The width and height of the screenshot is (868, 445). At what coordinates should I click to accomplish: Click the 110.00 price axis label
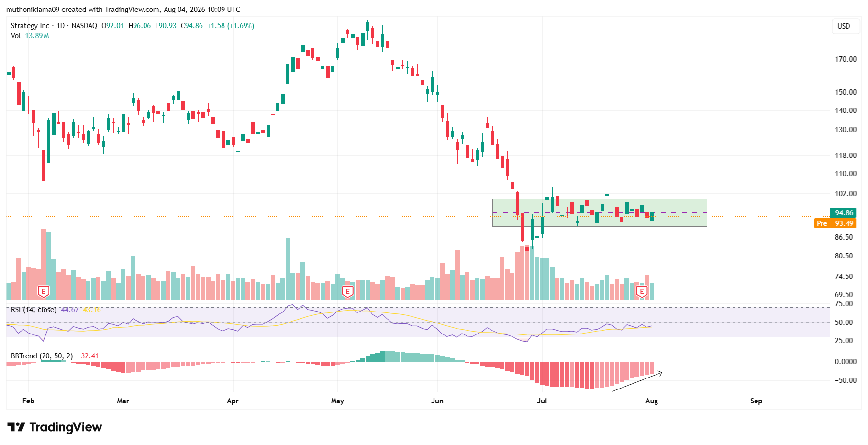tap(846, 174)
